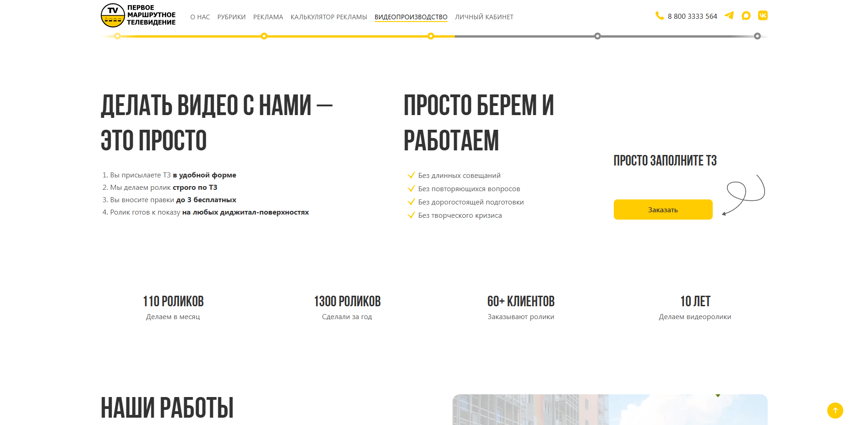Click the Первое Маршрутное Телевидение logo

[138, 15]
